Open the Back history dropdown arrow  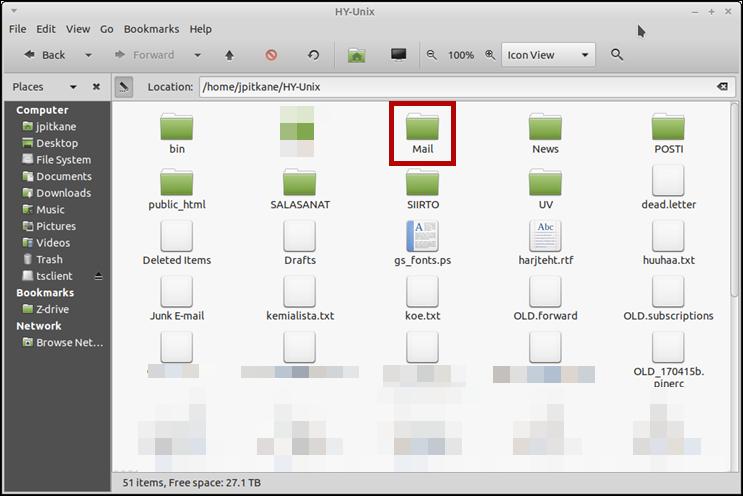pyautogui.click(x=88, y=55)
